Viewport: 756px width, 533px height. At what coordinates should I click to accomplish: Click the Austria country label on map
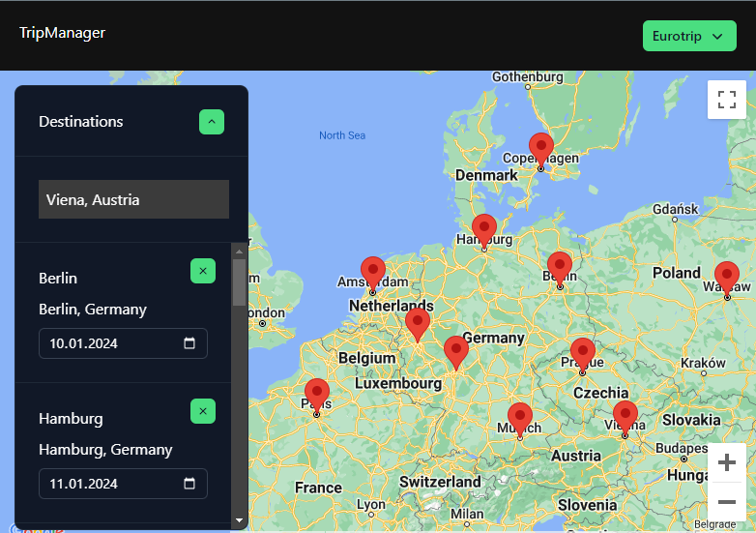576,456
